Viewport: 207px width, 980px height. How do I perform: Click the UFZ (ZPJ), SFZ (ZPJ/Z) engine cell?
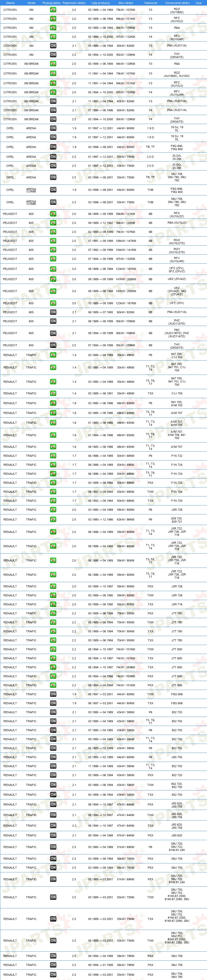tap(177, 270)
